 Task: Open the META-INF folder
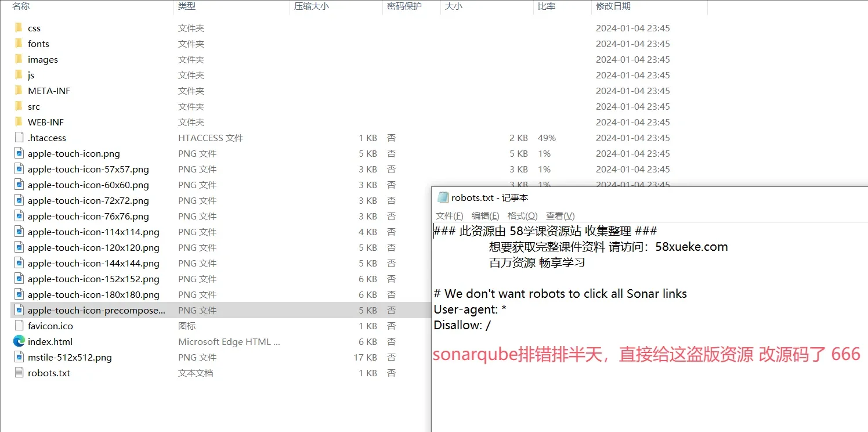coord(49,91)
